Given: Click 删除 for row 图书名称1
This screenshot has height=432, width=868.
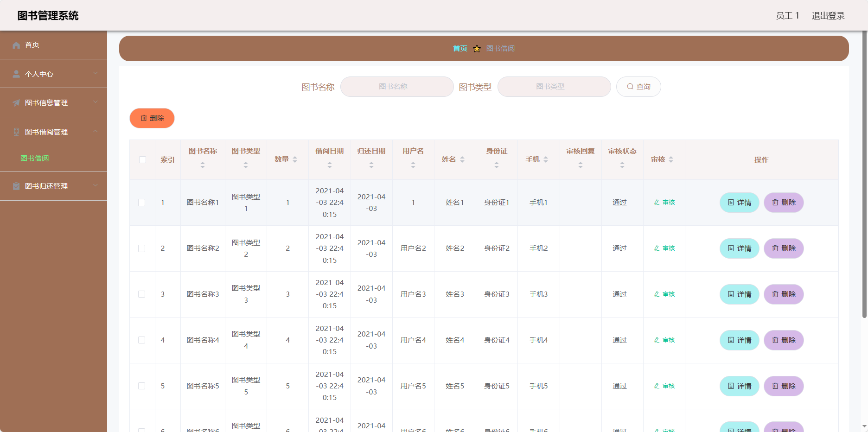Looking at the screenshot, I should tap(784, 203).
